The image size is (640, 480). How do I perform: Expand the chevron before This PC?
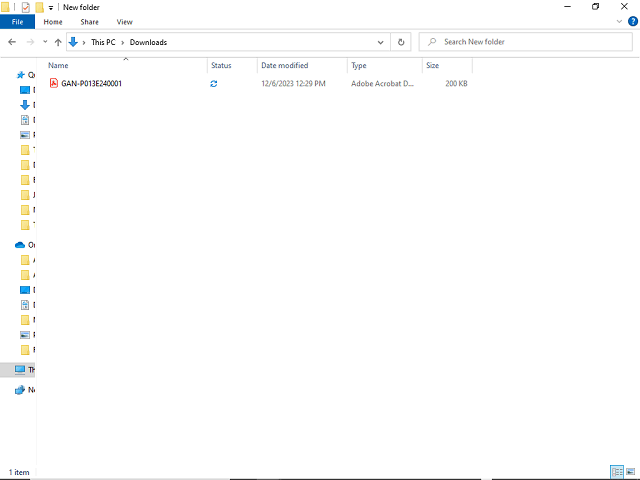[x=84, y=42]
